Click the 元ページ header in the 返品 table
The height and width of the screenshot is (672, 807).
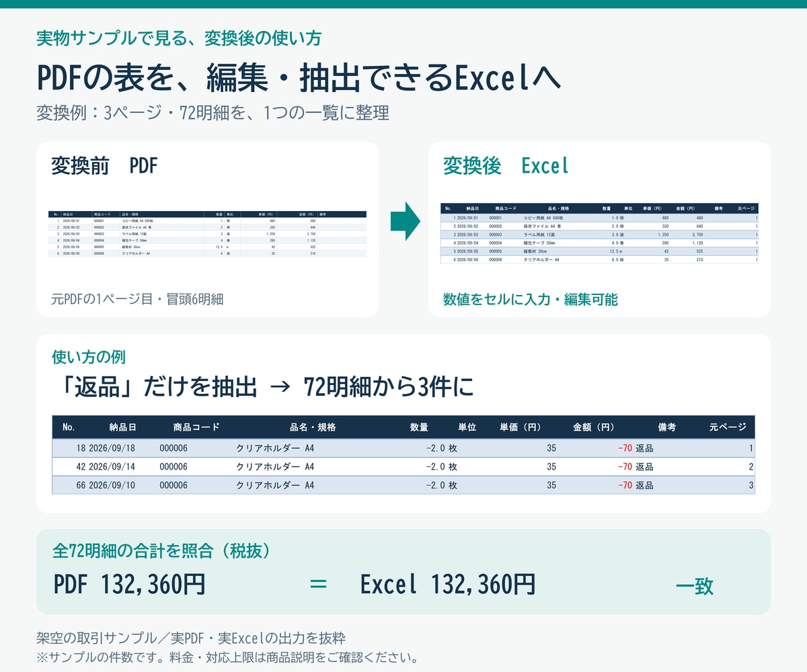(x=728, y=427)
